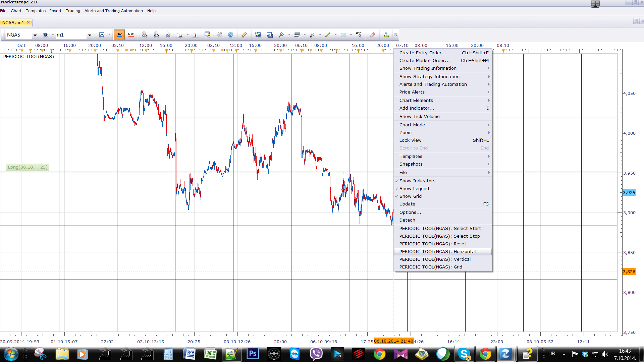Expand the Templates submenu in context menu

[443, 156]
